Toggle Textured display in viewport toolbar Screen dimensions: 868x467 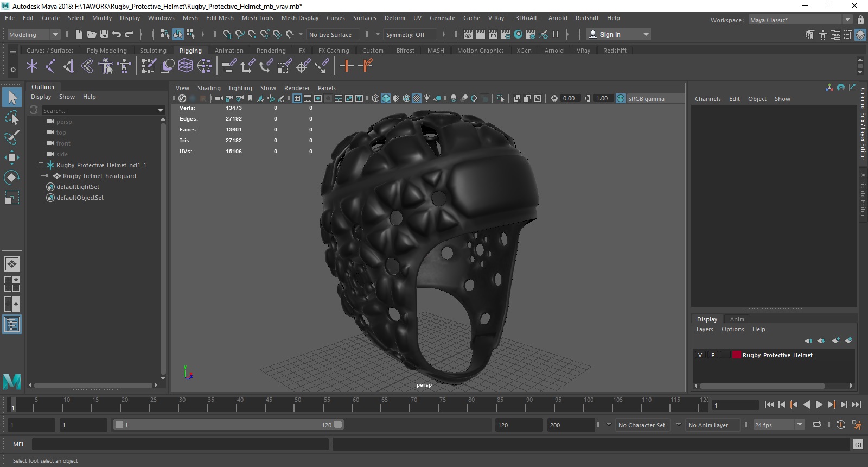(417, 98)
